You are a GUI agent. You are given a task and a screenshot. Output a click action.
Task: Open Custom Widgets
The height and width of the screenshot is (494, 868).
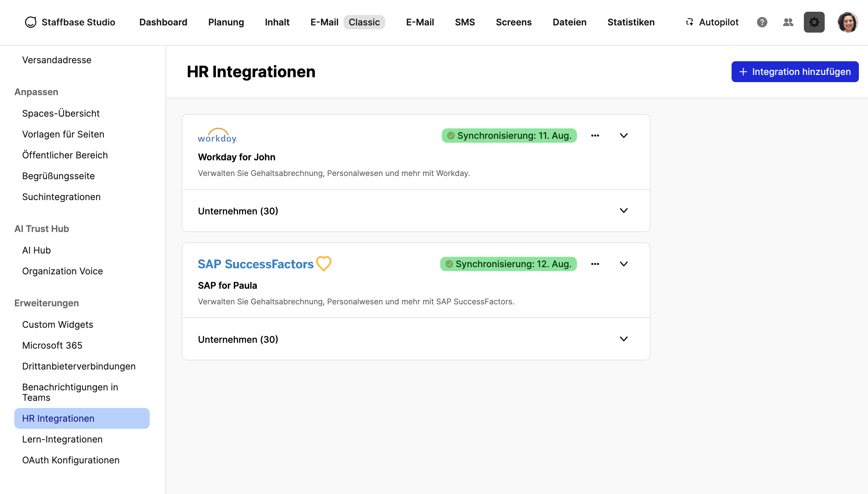pos(58,324)
